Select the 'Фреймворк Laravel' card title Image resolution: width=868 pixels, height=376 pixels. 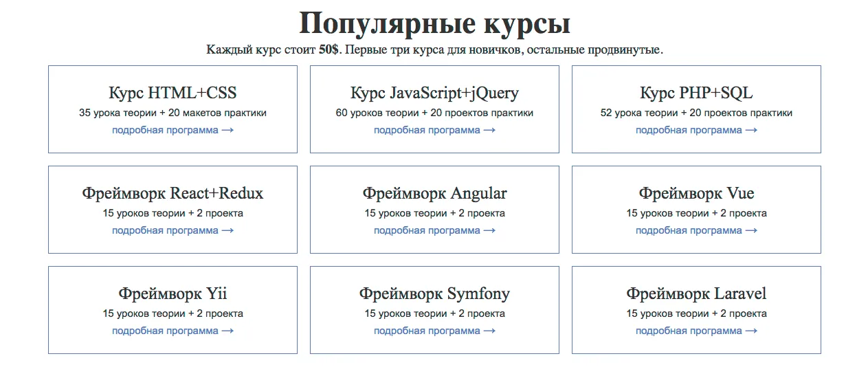click(696, 294)
